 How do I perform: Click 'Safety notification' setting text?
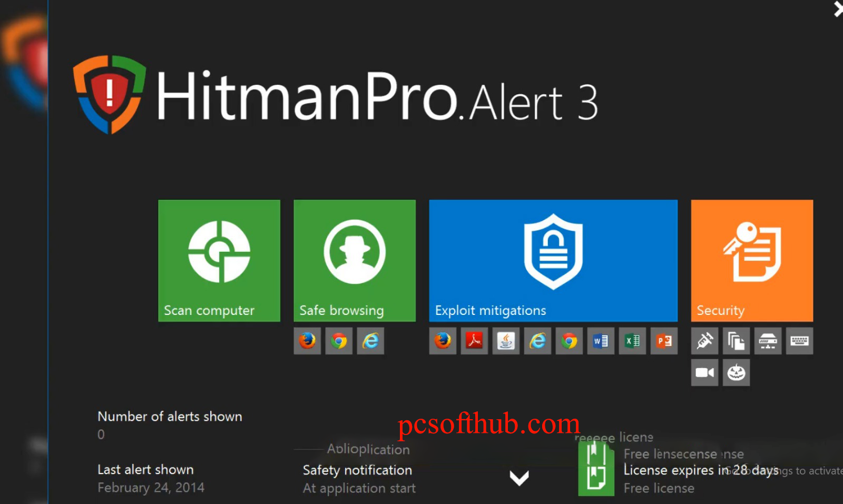pyautogui.click(x=357, y=470)
